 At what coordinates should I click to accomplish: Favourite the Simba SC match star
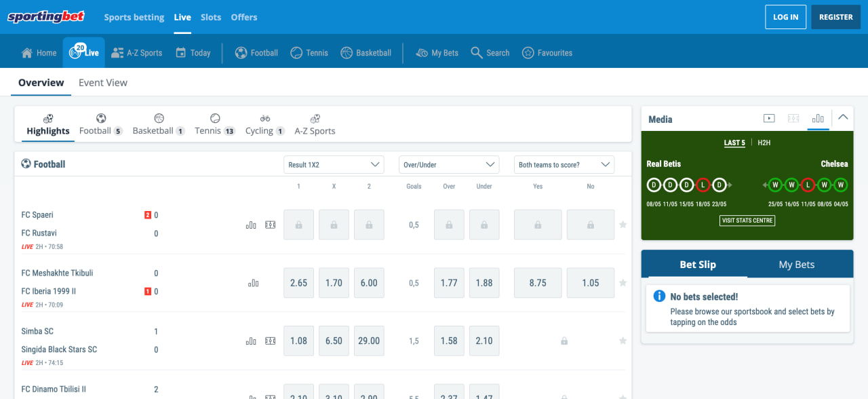623,341
